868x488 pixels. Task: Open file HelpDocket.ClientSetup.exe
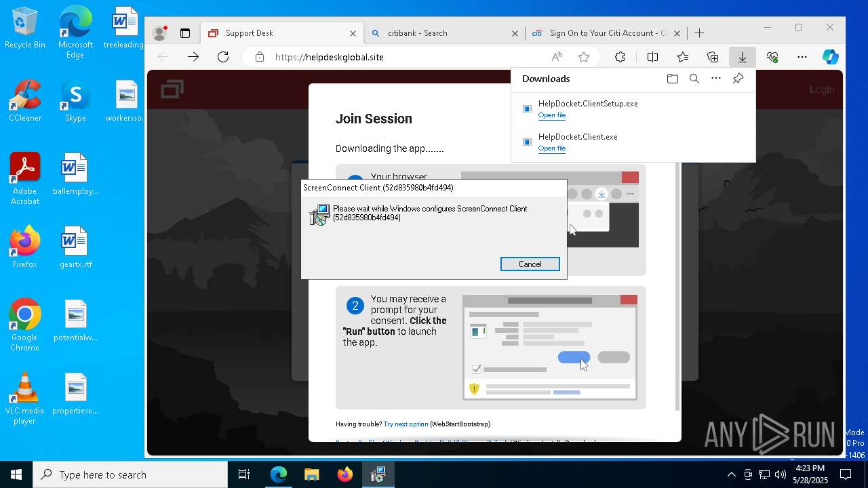551,115
